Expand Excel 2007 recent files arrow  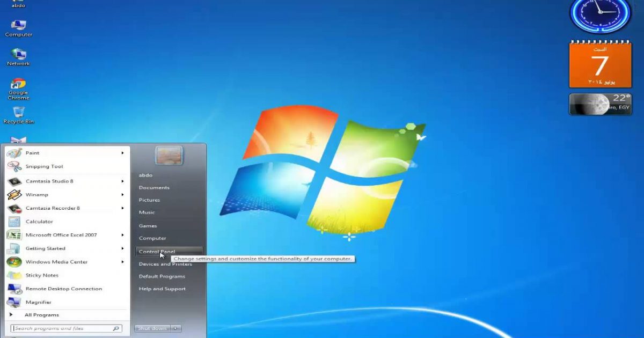(x=123, y=235)
